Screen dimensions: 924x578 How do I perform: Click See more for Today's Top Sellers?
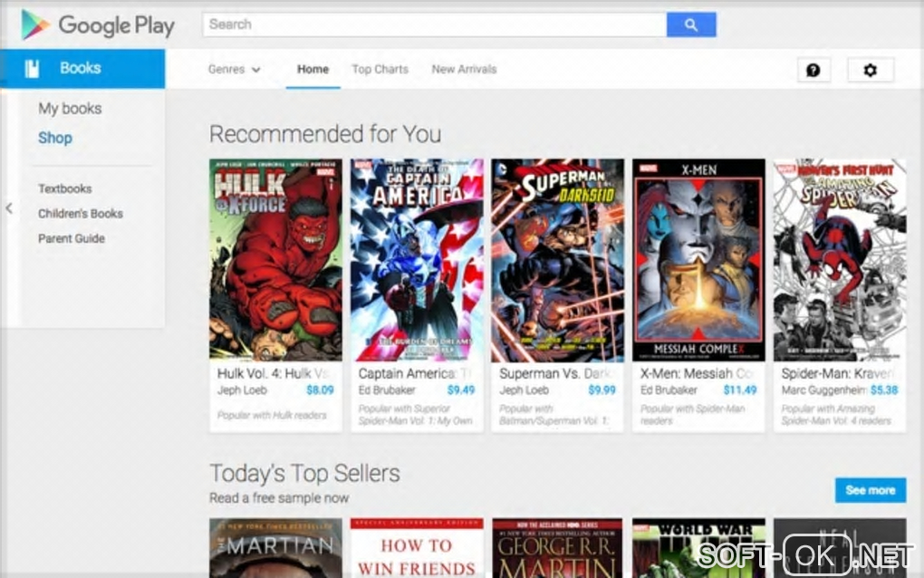[871, 490]
